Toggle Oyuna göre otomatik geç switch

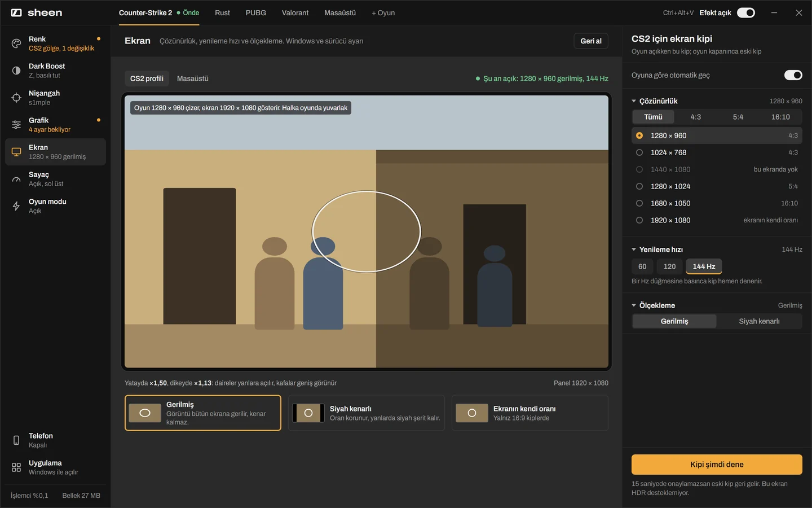point(793,75)
